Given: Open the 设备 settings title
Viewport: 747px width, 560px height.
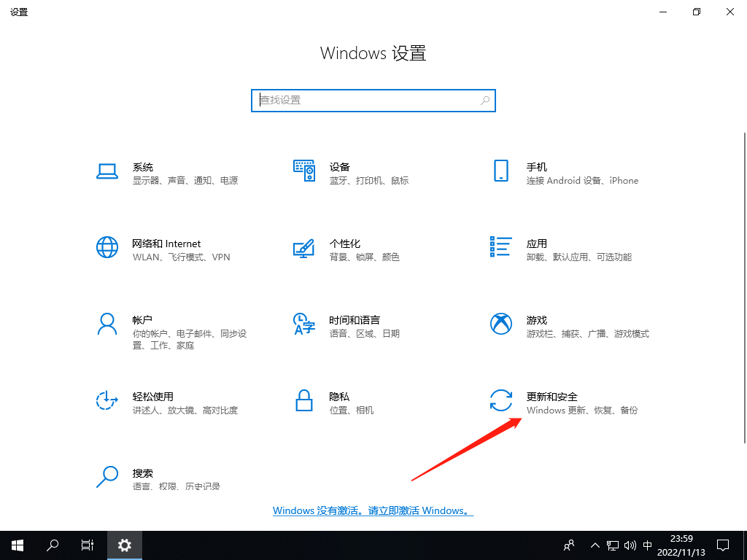Looking at the screenshot, I should click(340, 167).
